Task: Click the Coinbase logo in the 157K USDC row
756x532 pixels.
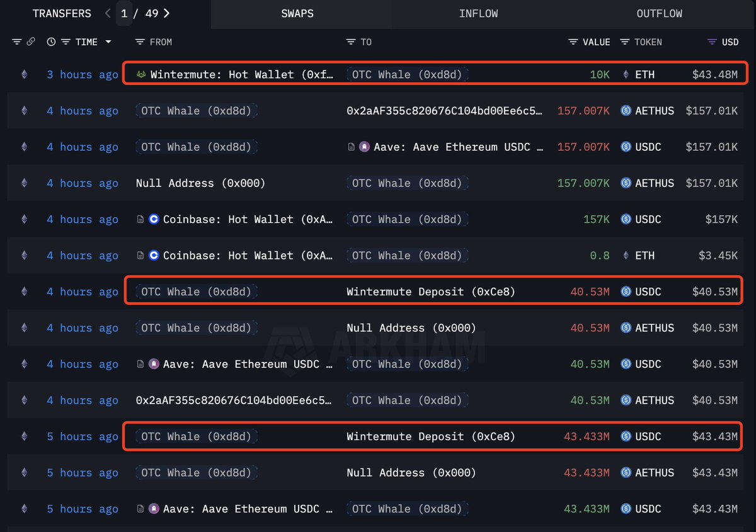Action: [154, 219]
